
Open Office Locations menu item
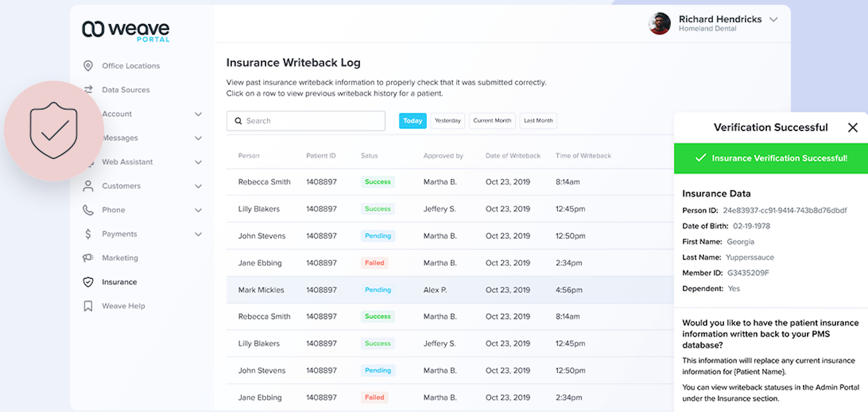coord(131,66)
